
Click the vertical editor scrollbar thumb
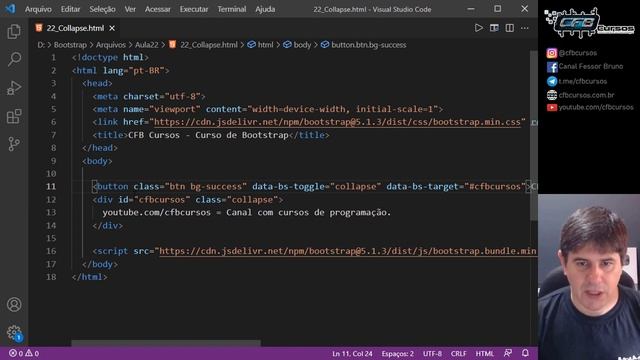tap(533, 136)
